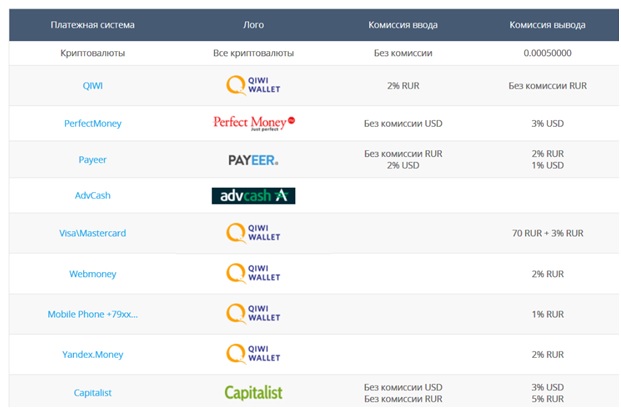Click the Платежная система column header
621x409 pixels.
(x=93, y=25)
